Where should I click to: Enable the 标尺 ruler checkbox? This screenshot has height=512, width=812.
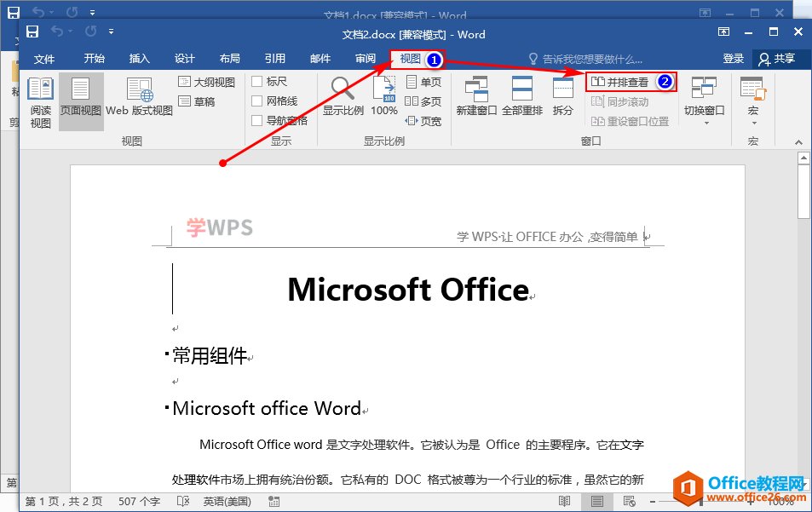click(x=269, y=81)
